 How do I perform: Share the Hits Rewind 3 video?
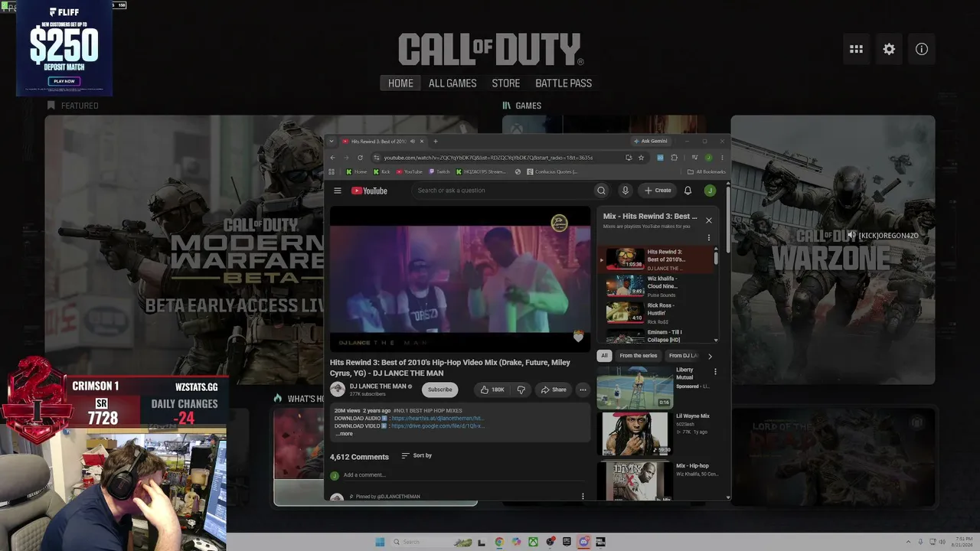[x=554, y=390]
